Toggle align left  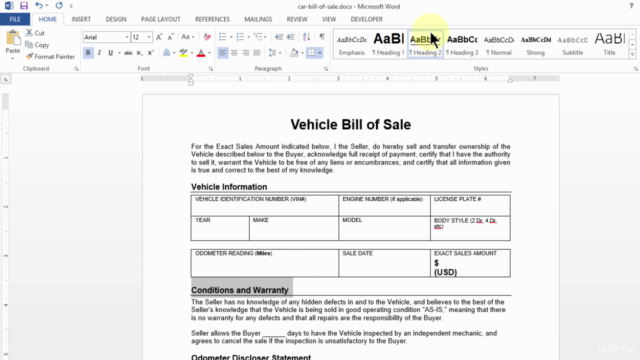222,53
